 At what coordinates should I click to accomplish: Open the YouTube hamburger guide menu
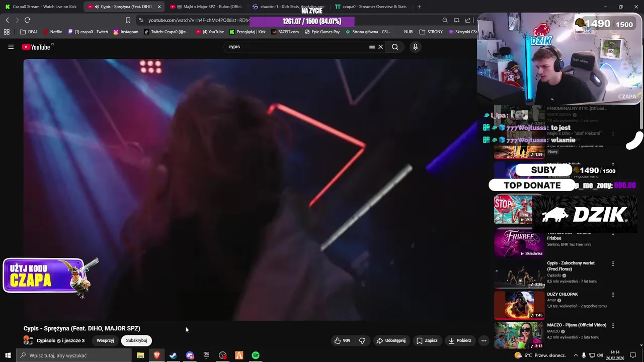coord(11,47)
